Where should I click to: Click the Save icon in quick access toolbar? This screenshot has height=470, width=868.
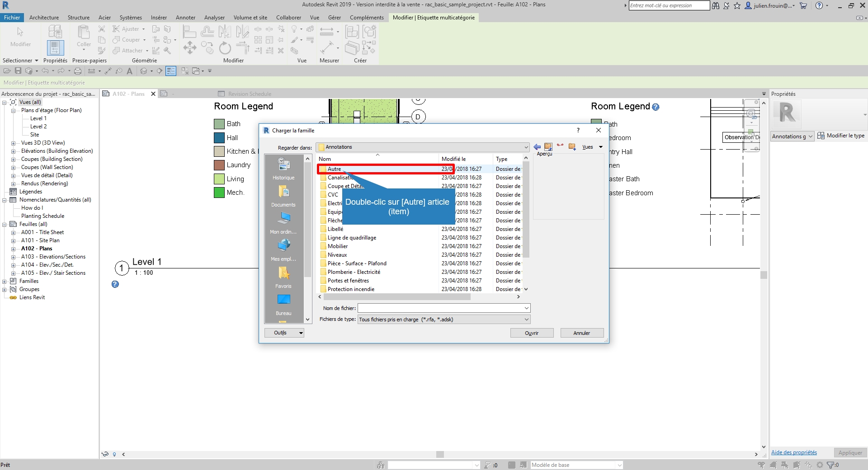click(x=18, y=71)
